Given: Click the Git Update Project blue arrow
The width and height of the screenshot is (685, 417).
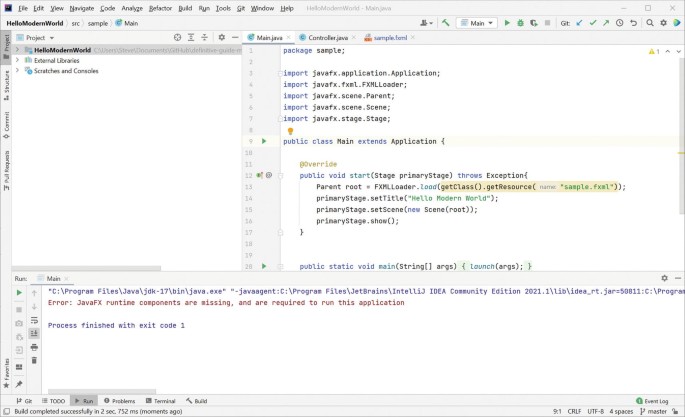Looking at the screenshot, I should [x=579, y=23].
